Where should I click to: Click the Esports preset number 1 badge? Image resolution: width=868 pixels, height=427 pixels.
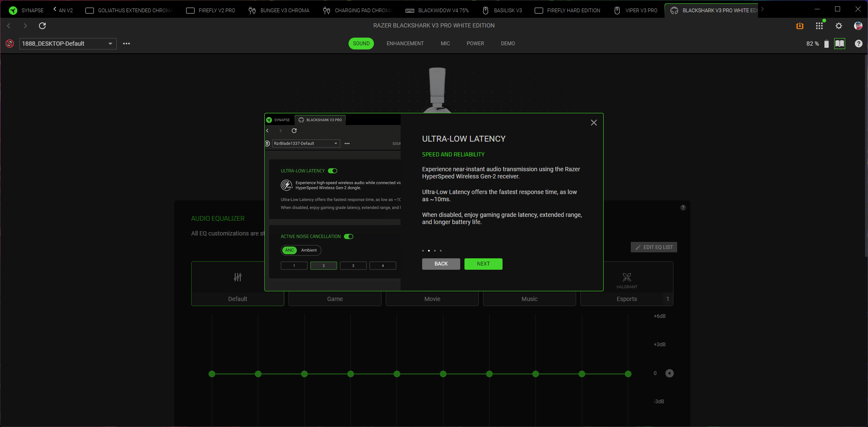pos(668,299)
